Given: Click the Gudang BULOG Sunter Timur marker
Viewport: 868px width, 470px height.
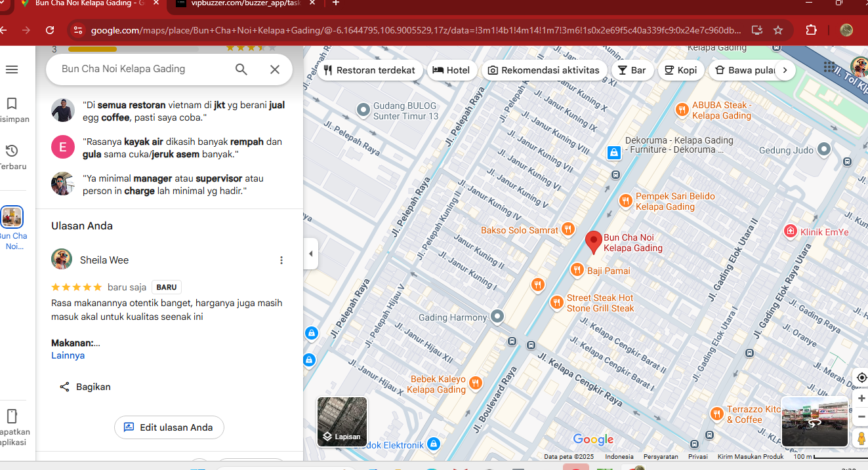Looking at the screenshot, I should click(363, 110).
